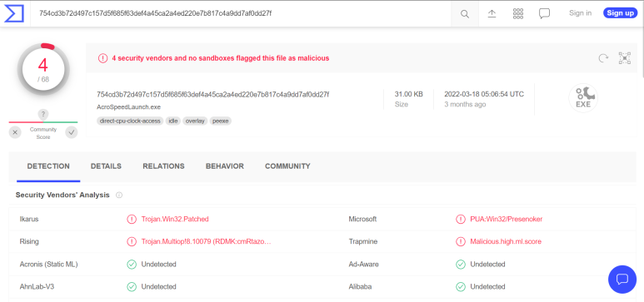Open the upload file icon
644x302 pixels.
492,13
